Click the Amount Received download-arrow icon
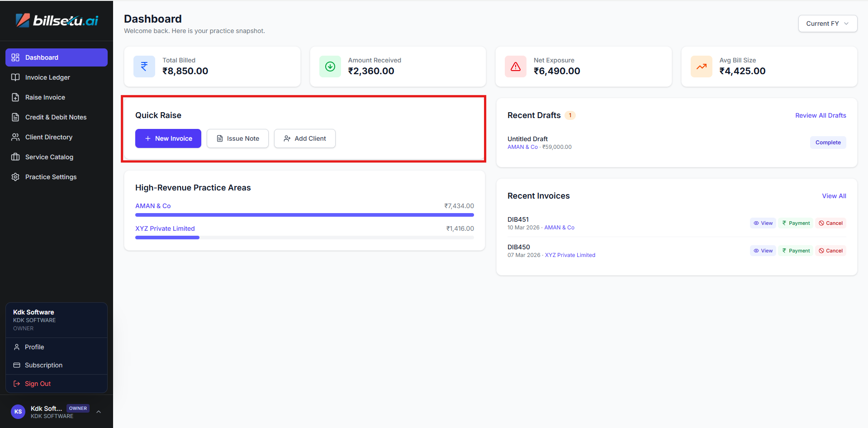 tap(330, 67)
